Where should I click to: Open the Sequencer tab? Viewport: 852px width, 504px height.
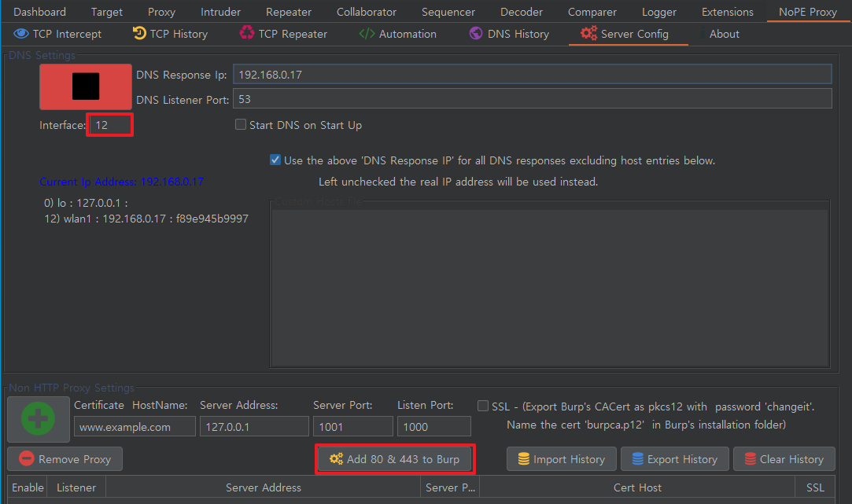[x=448, y=12]
